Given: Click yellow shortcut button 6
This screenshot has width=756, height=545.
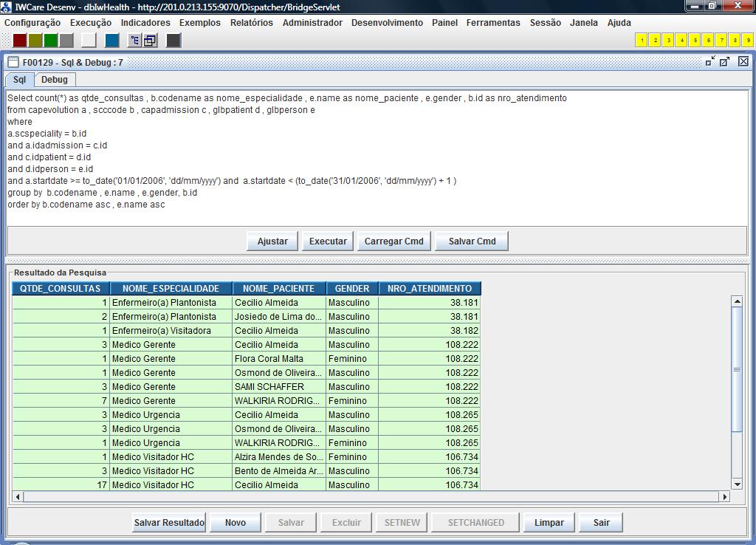Looking at the screenshot, I should tap(708, 41).
